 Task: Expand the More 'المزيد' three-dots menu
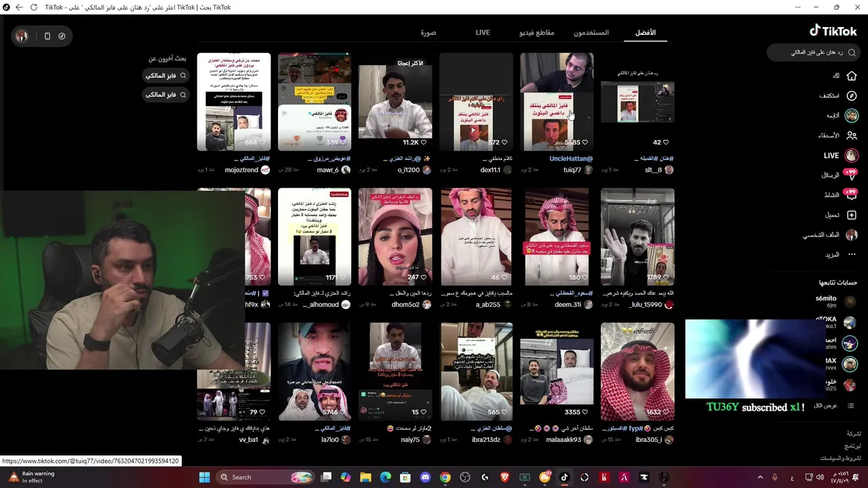pyautogui.click(x=852, y=255)
